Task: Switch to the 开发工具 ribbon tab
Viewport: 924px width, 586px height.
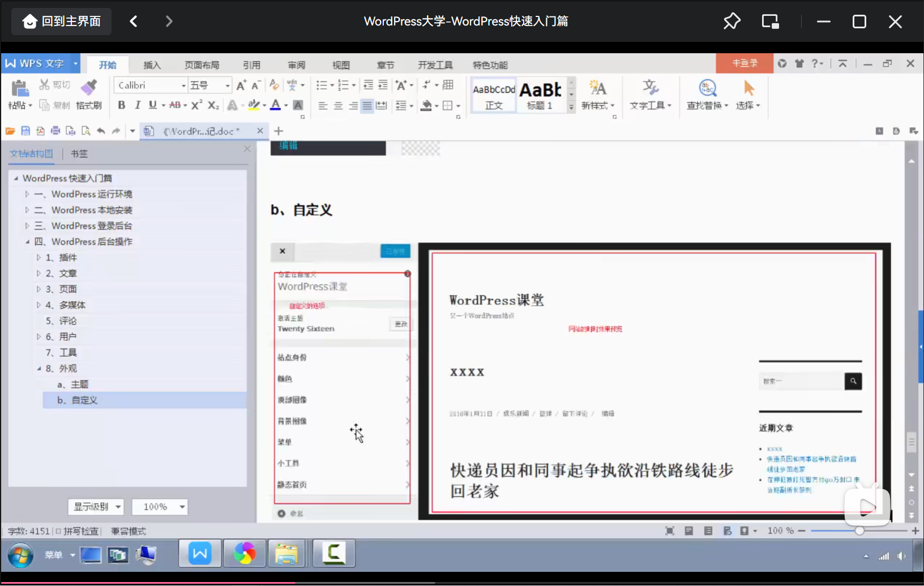Action: 435,65
